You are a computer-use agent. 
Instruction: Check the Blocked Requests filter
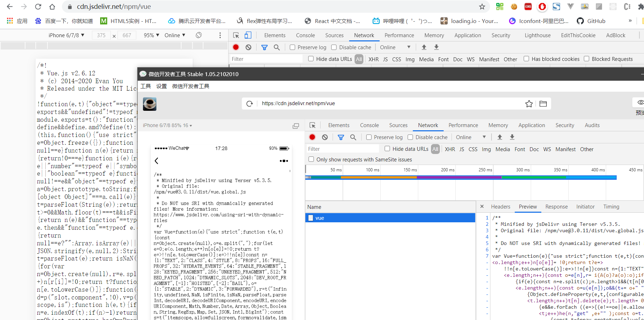tap(586, 59)
